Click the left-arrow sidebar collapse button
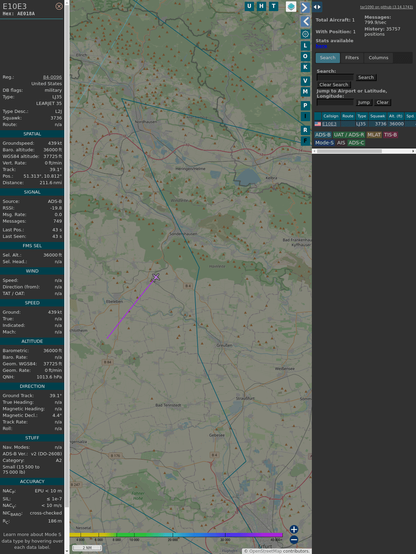This screenshot has width=416, height=554. (x=305, y=21)
